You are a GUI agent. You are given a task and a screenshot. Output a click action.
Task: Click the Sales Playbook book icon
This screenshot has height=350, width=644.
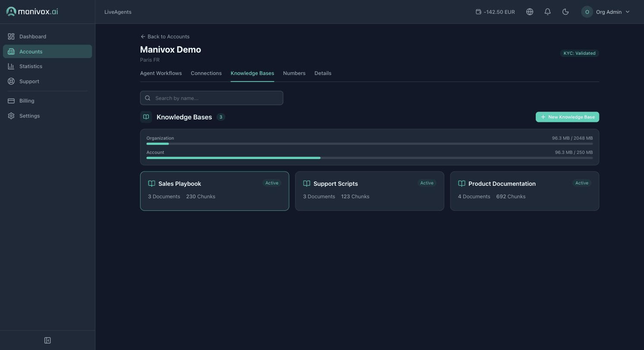point(151,184)
